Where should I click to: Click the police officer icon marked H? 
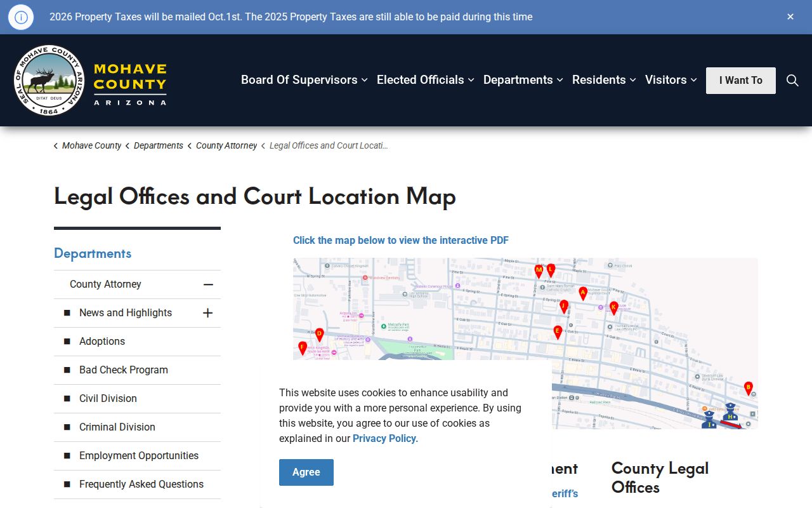coord(731,413)
